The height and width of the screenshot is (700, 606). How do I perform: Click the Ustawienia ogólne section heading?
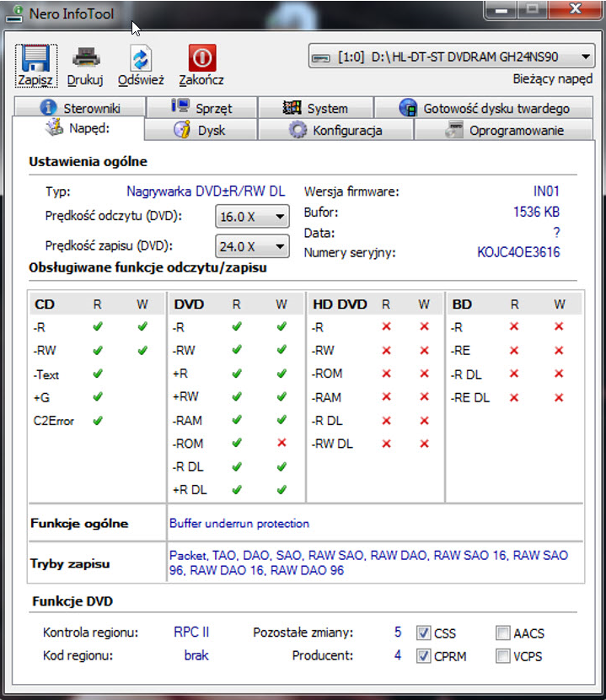[x=88, y=161]
